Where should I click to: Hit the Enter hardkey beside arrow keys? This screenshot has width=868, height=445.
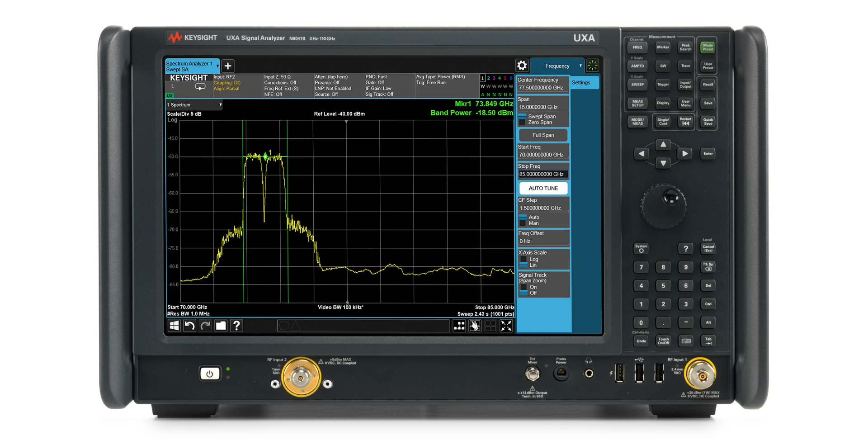click(x=708, y=154)
